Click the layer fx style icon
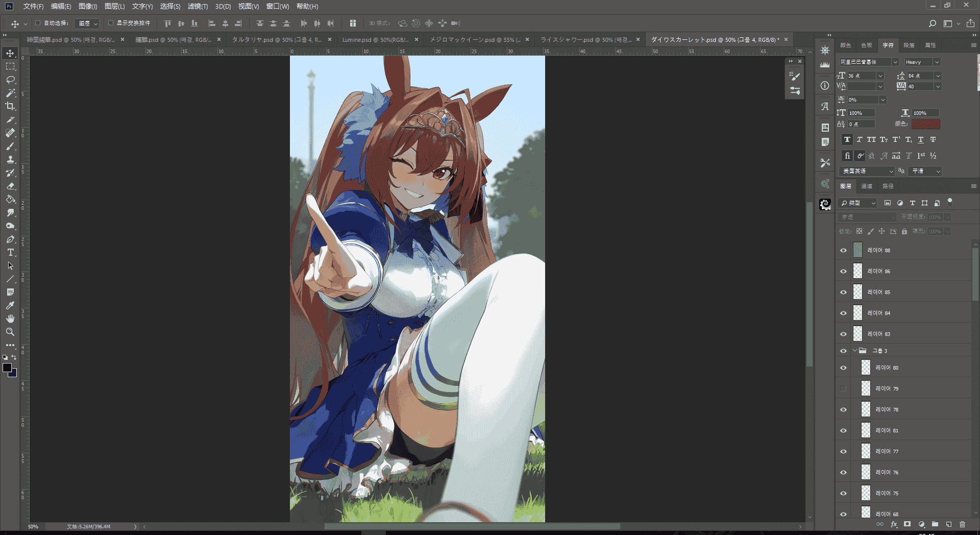Viewport: 980px width, 535px height. pos(894,524)
